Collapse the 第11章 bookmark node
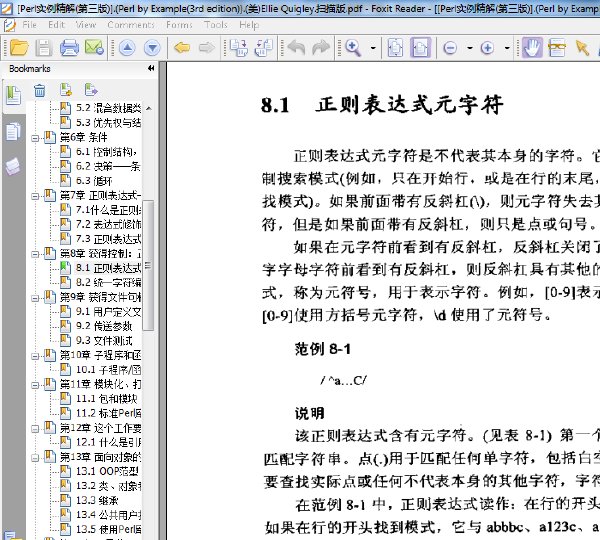 35,385
